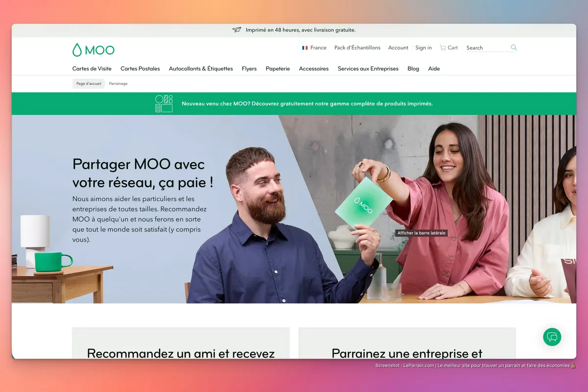
Task: Expand Services aux Entreprises menu
Action: tap(368, 69)
